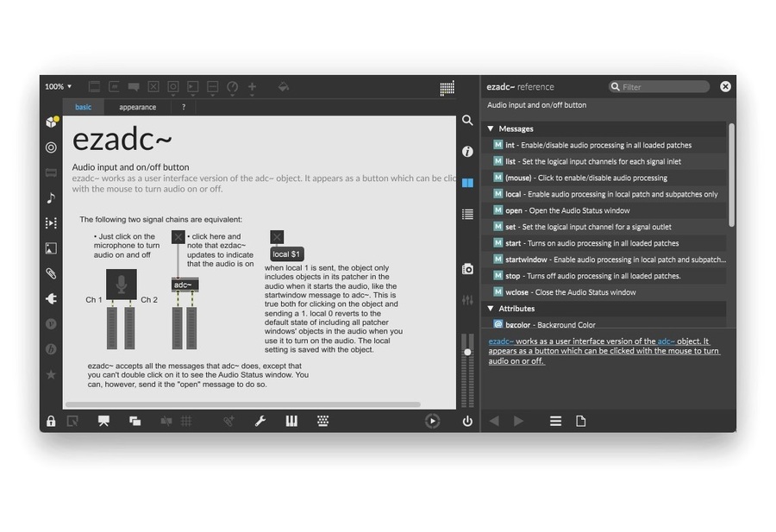The width and height of the screenshot is (776, 532).
Task: Open the list view icon in right sidebar
Action: click(467, 214)
